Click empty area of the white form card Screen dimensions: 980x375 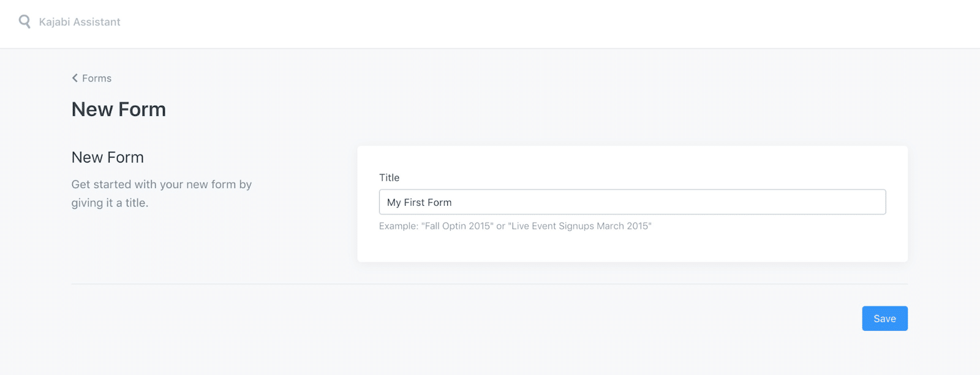pos(766,245)
